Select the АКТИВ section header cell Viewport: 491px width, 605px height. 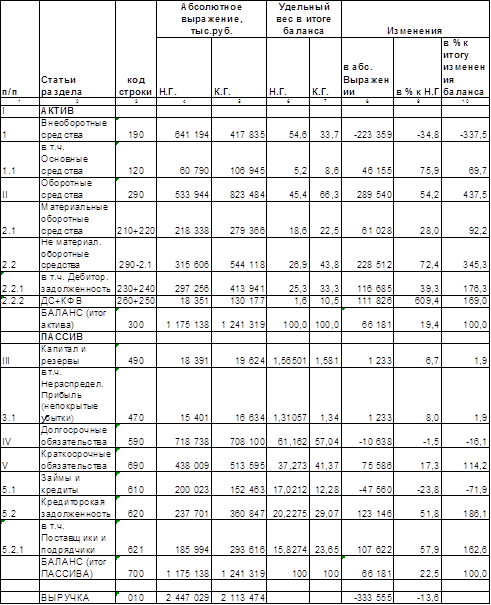click(x=77, y=111)
